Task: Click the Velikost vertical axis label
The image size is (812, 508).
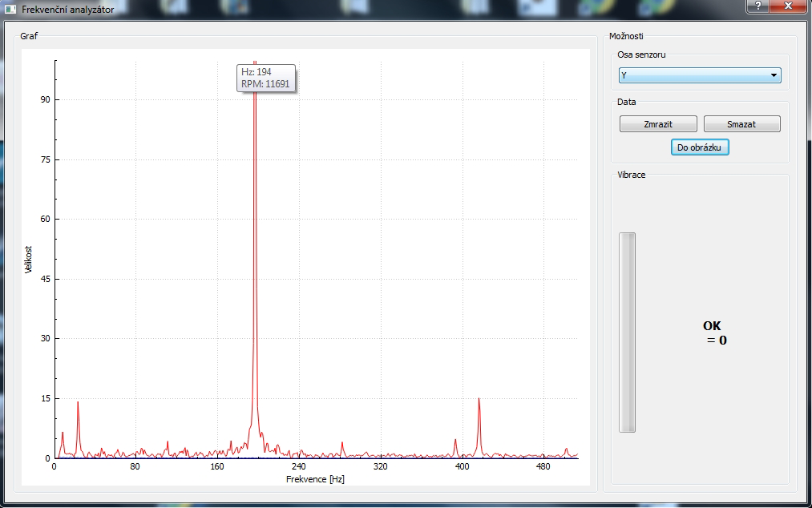Action: (28, 259)
